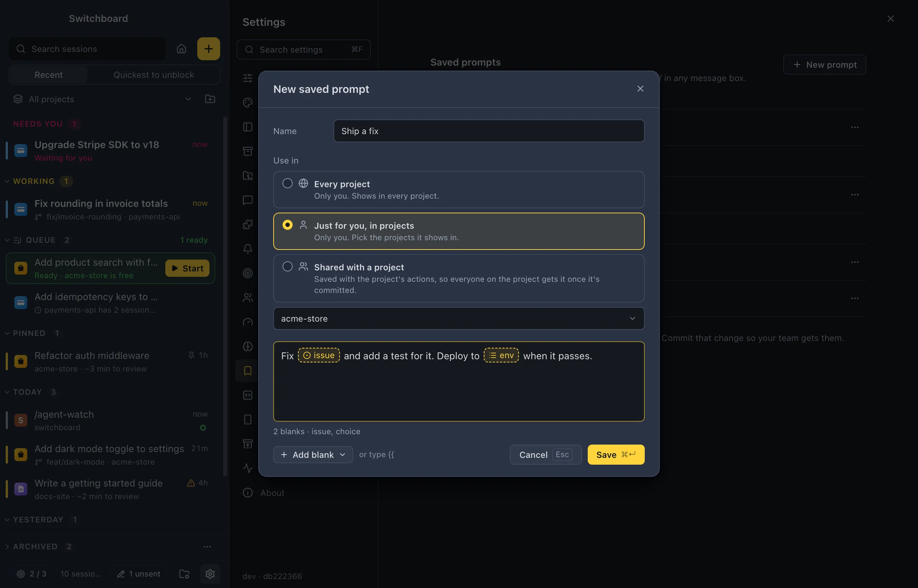Select Shared with a project radio option
Viewport: 918px width, 588px height.
tap(459, 278)
